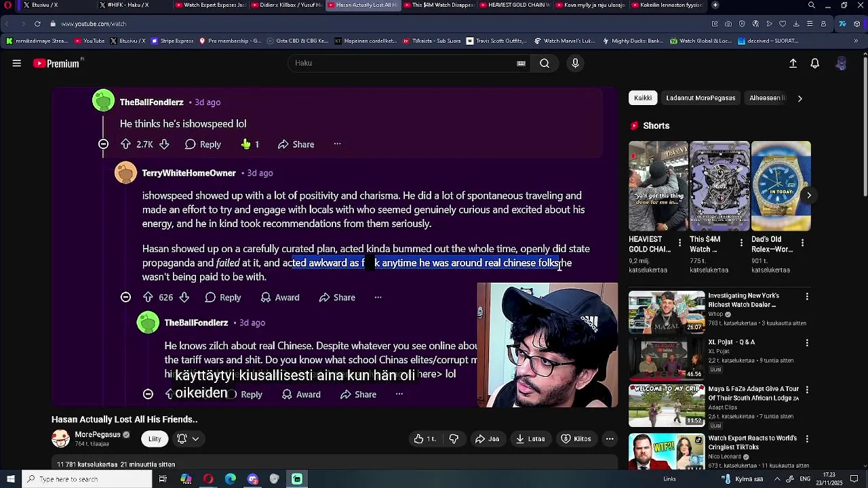868x488 pixels.
Task: Click the Kiitos thanks button
Action: (x=576, y=439)
